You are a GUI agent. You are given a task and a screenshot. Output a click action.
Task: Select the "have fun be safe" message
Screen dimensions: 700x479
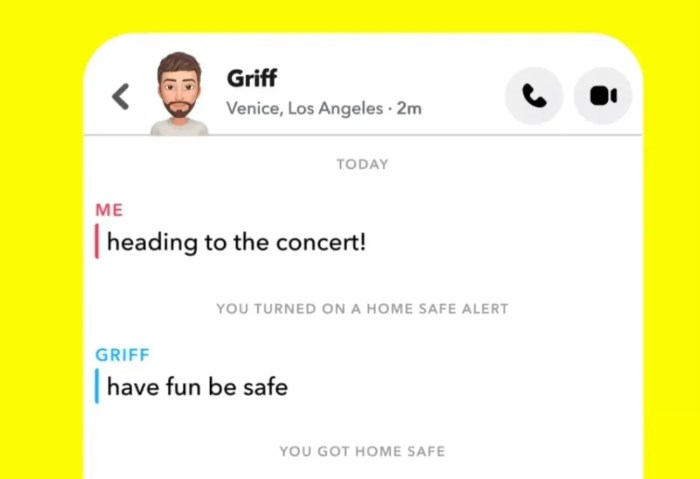[197, 387]
